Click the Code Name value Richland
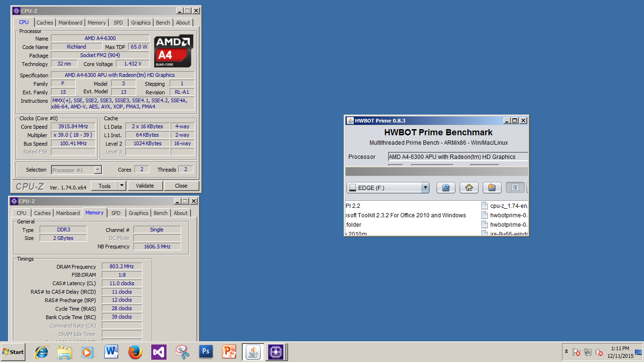Screen dimensions: 644x362 coord(76,47)
